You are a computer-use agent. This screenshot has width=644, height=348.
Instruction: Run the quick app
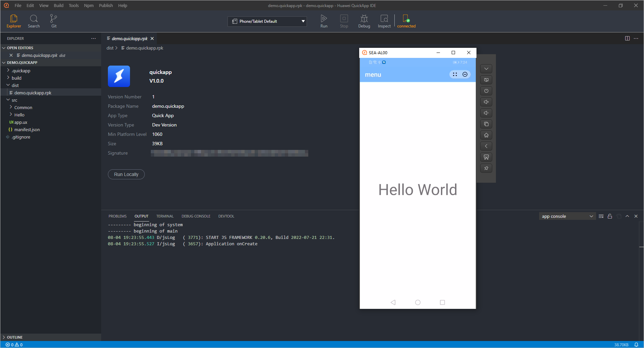tap(324, 21)
